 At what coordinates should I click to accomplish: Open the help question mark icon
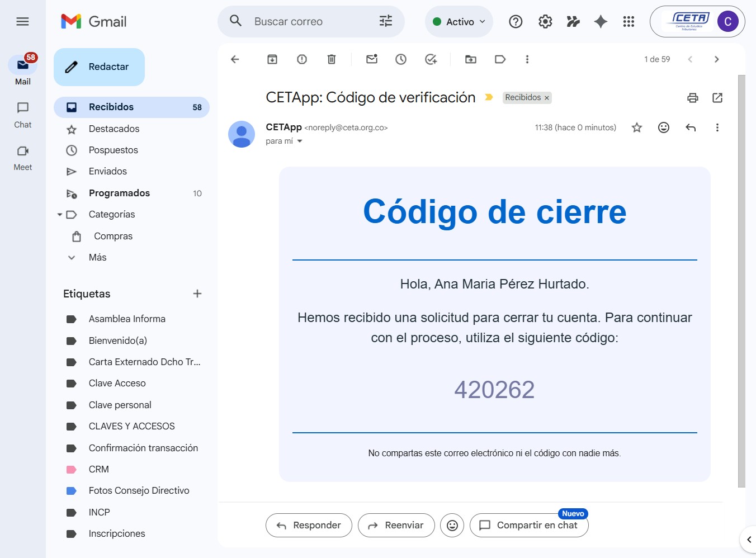(x=516, y=22)
